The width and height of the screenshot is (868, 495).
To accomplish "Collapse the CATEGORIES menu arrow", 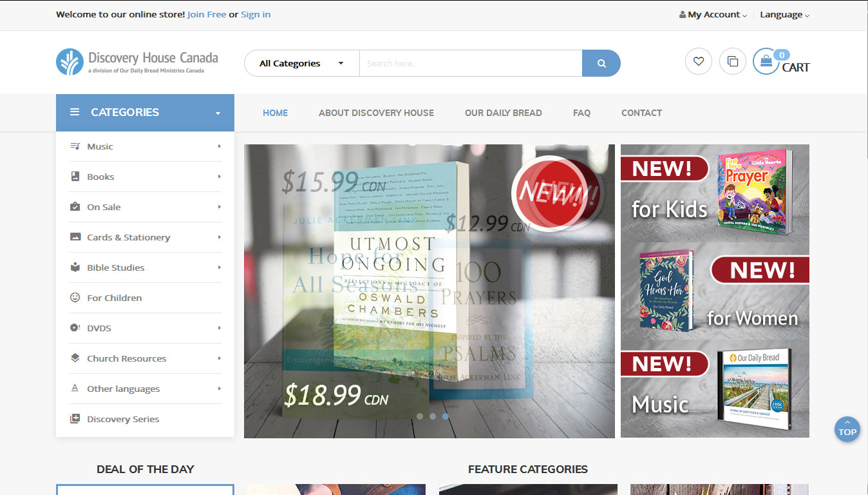I will point(218,113).
